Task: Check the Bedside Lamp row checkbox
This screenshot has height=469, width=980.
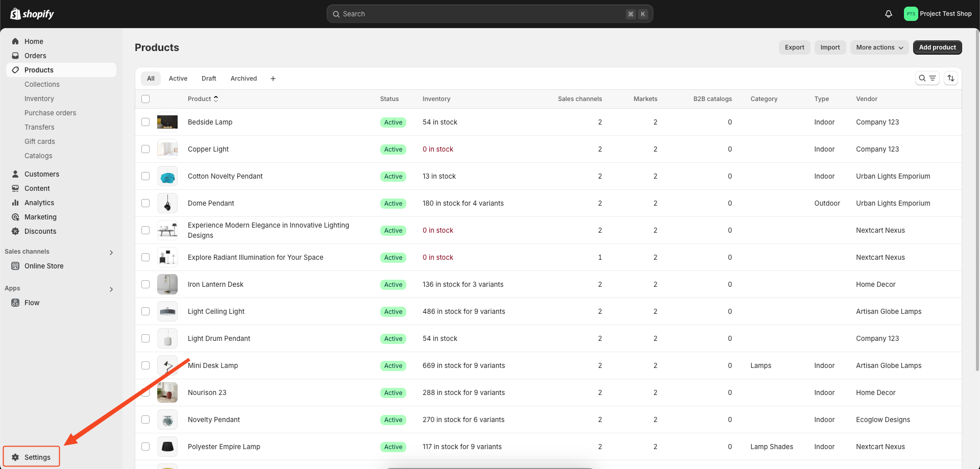Action: pyautogui.click(x=145, y=122)
